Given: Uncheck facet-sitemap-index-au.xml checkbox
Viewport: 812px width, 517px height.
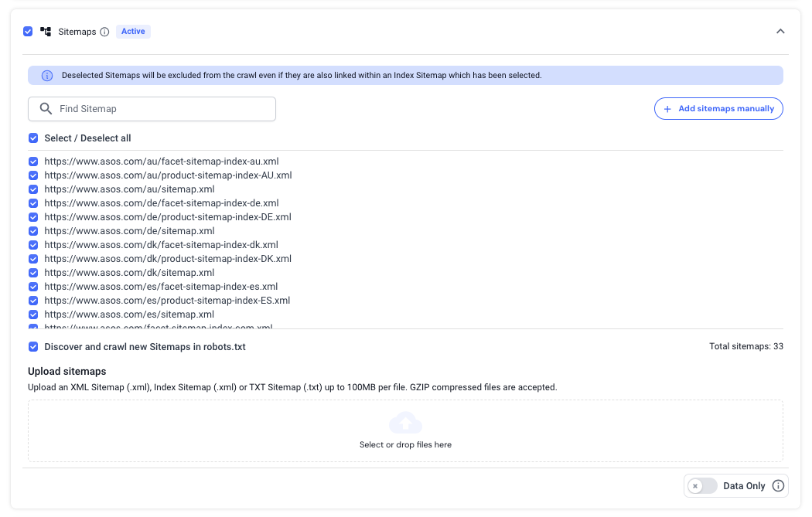Looking at the screenshot, I should (33, 162).
